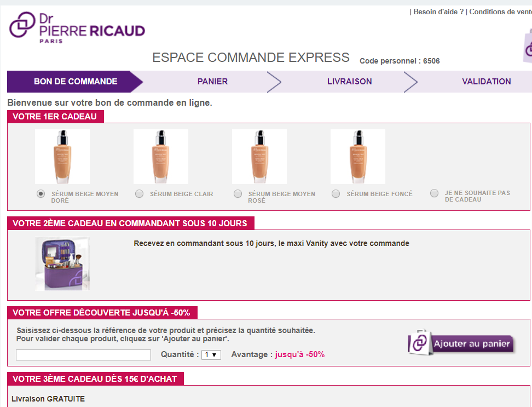Select the Sérum Beige Clair radio option
532x407 pixels.
139,194
